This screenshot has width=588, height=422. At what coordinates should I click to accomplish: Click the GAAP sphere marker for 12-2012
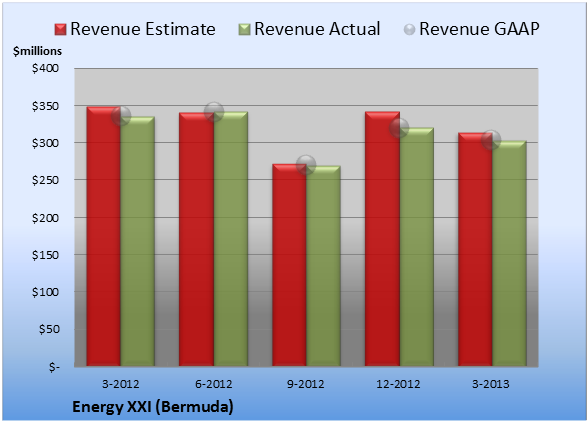click(399, 128)
